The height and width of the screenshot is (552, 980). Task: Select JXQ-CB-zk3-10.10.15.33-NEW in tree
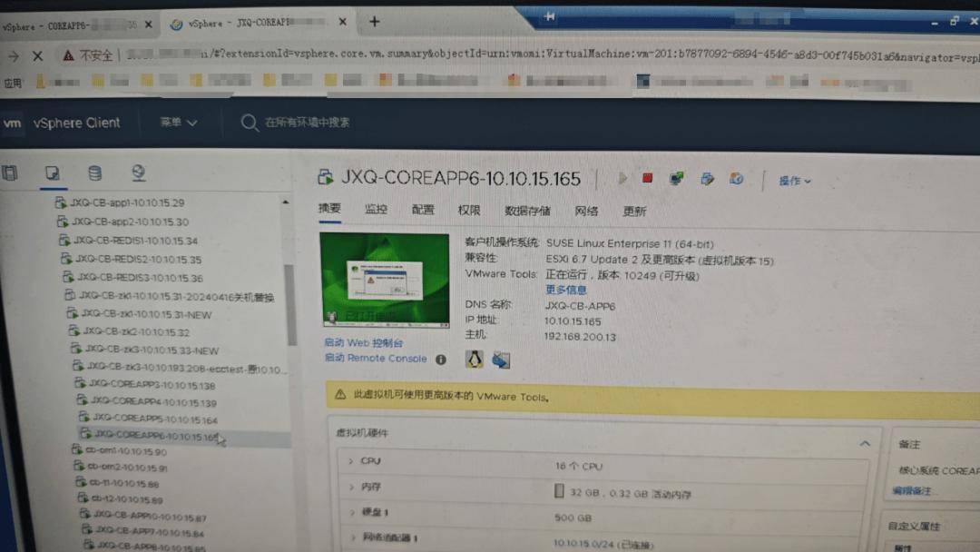(152, 350)
